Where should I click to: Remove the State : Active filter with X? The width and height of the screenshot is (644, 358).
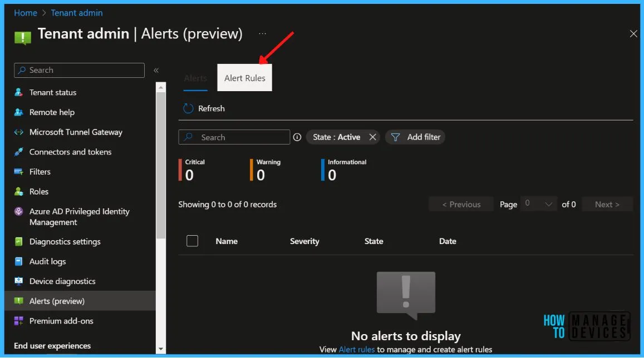pyautogui.click(x=372, y=137)
